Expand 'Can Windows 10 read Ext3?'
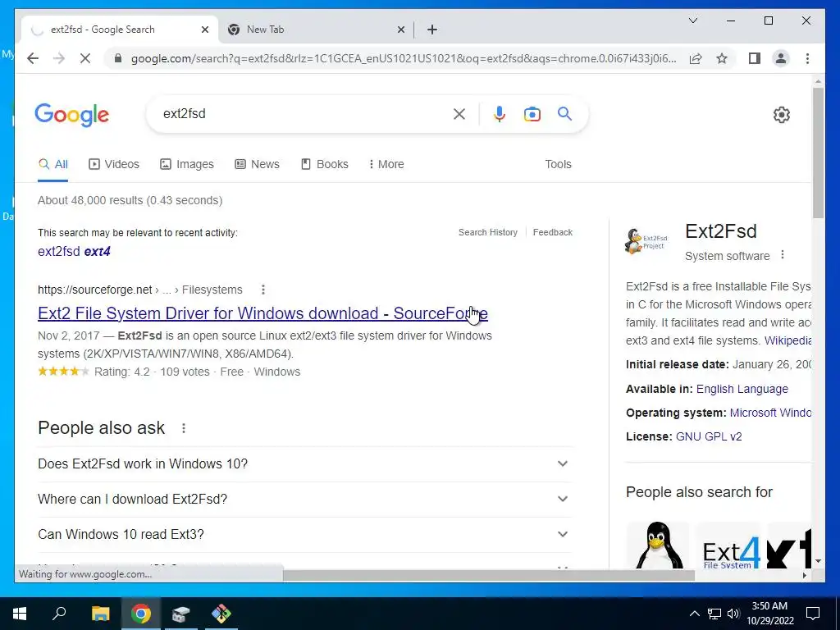 point(305,535)
